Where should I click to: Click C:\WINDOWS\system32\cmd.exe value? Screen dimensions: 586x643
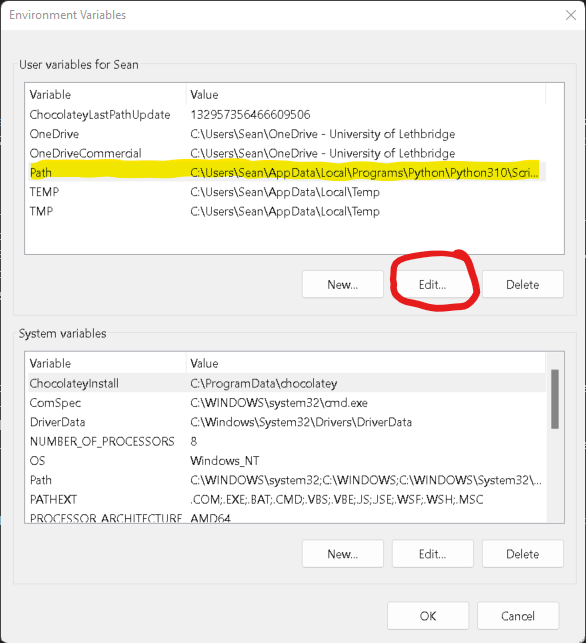pyautogui.click(x=279, y=402)
